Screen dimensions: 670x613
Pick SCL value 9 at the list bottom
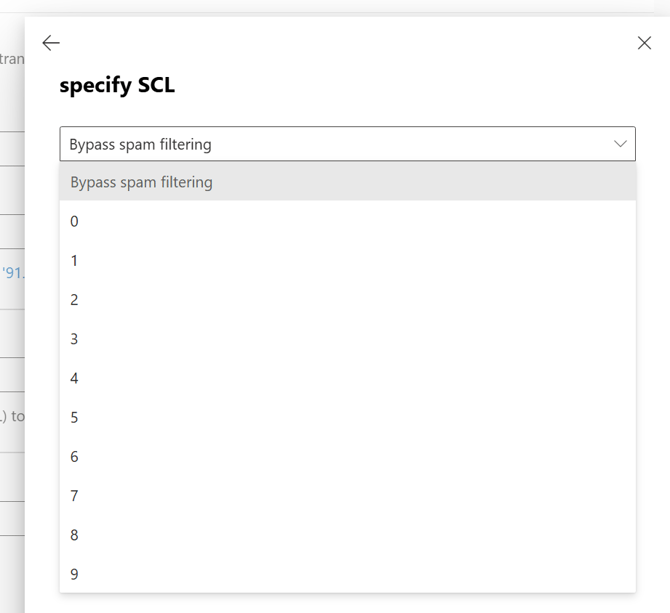pos(74,574)
